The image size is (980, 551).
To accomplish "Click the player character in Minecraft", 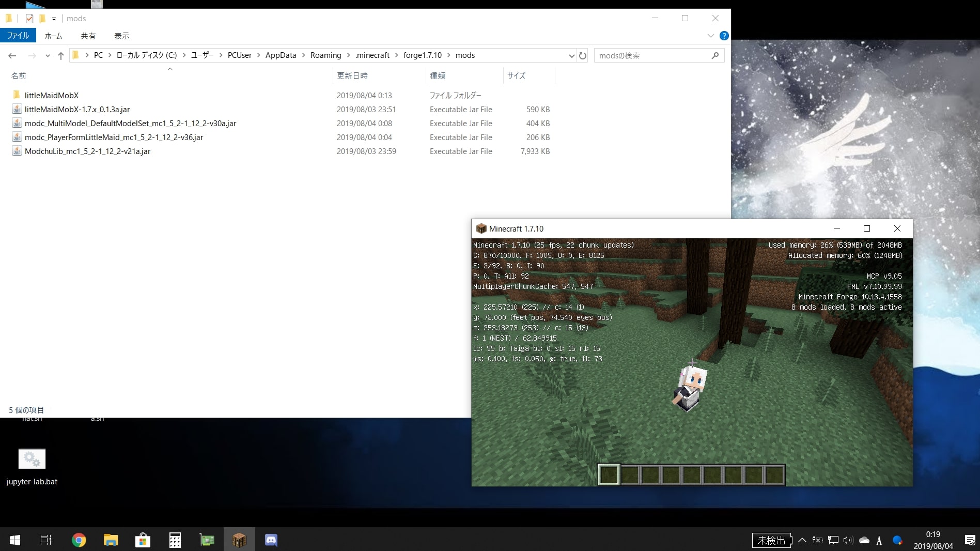I will pyautogui.click(x=690, y=388).
